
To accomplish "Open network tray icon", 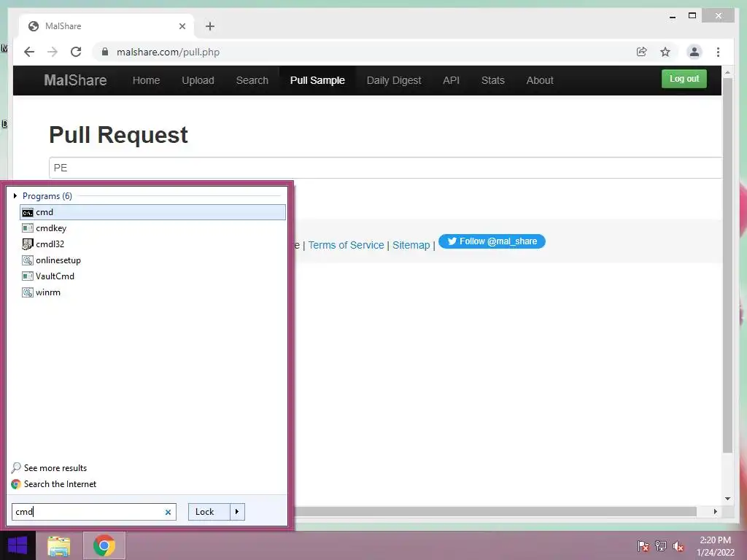I will click(661, 546).
